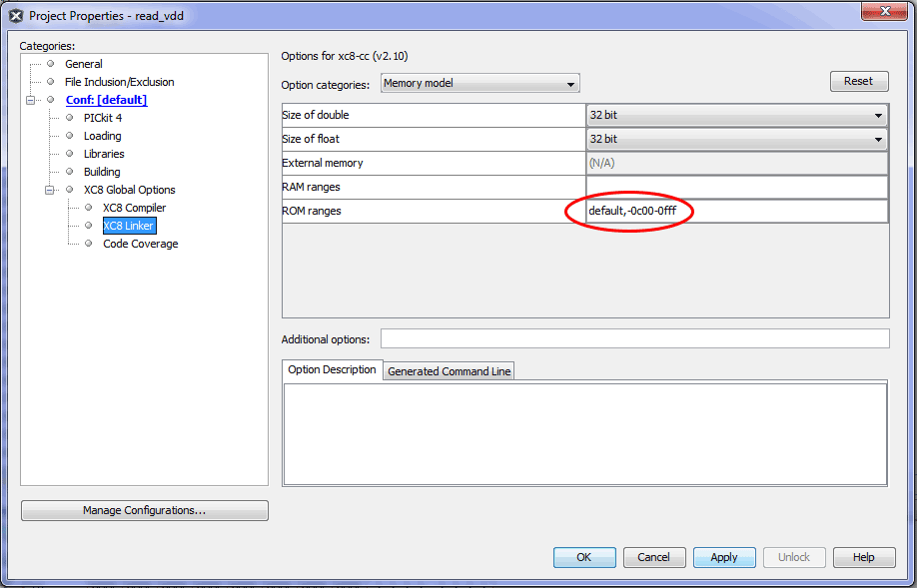Close the Project Properties dialog

pos(884,11)
